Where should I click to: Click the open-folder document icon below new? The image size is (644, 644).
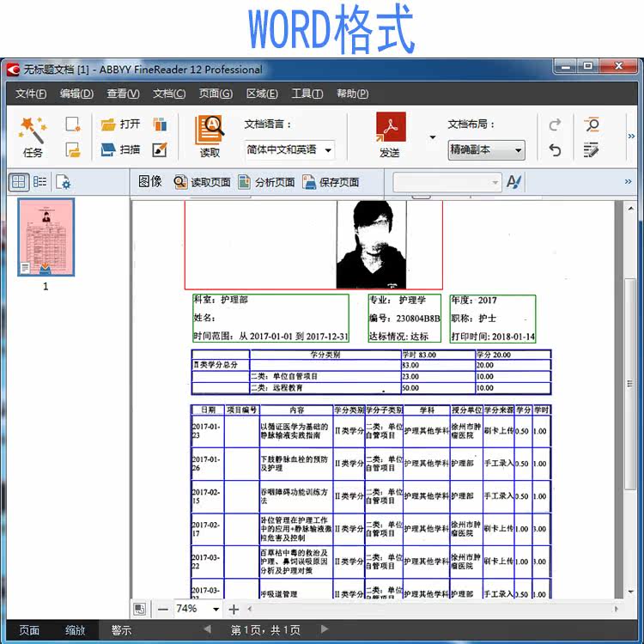(73, 150)
